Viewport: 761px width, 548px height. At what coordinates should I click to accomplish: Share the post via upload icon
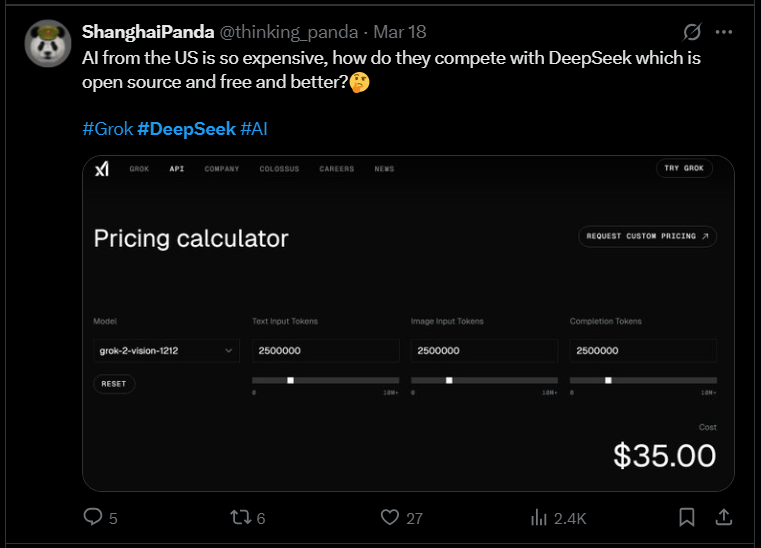pyautogui.click(x=724, y=517)
